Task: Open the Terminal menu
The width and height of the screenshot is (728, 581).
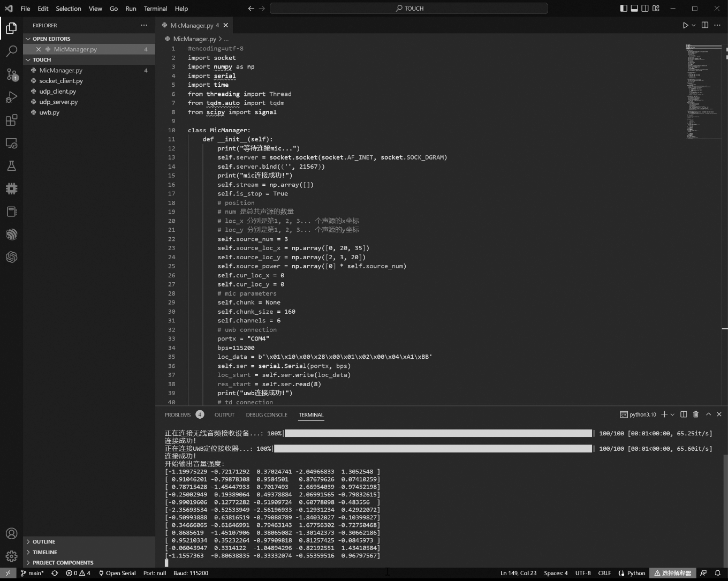Action: pyautogui.click(x=155, y=9)
